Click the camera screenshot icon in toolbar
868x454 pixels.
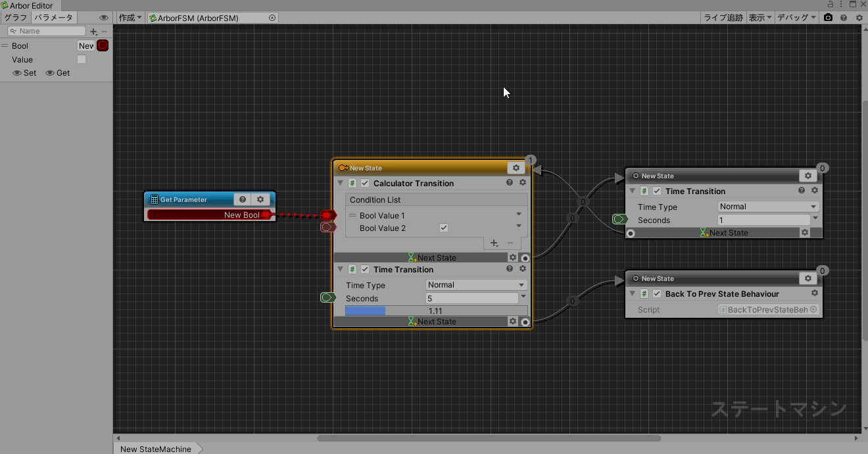point(828,18)
